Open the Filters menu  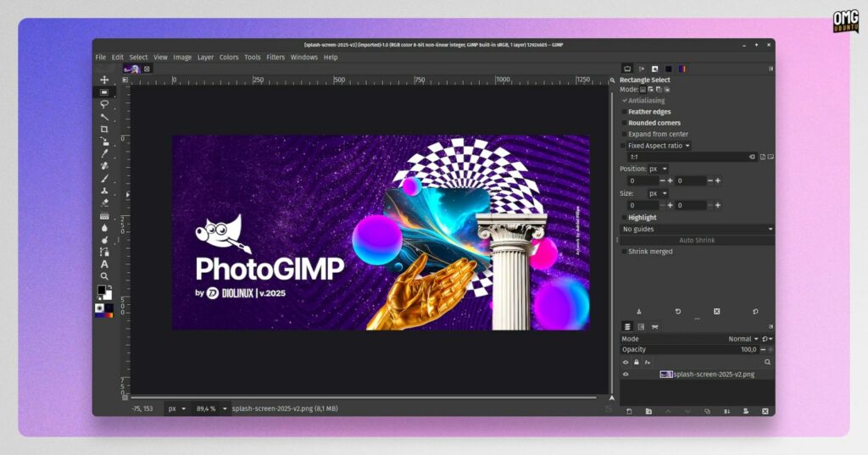pyautogui.click(x=275, y=57)
